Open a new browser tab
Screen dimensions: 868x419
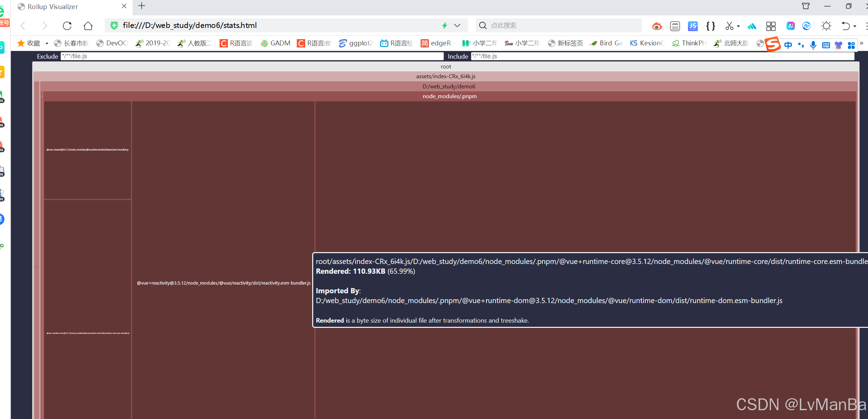pos(142,6)
